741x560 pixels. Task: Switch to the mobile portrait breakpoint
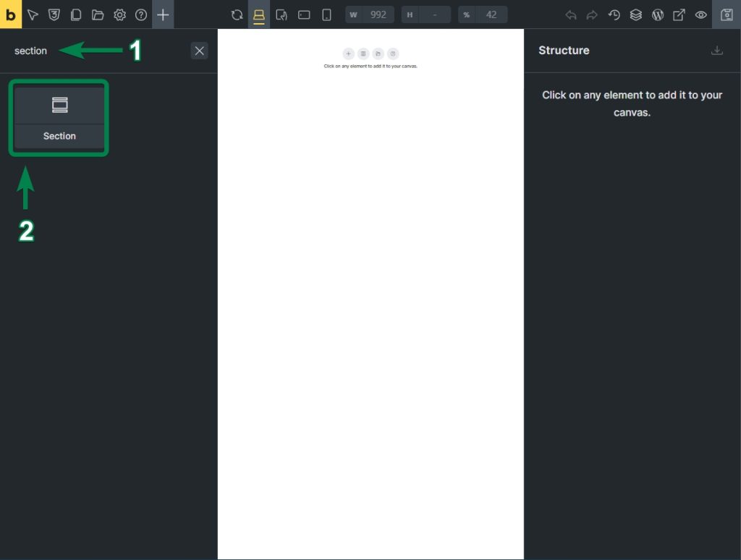[x=326, y=14]
